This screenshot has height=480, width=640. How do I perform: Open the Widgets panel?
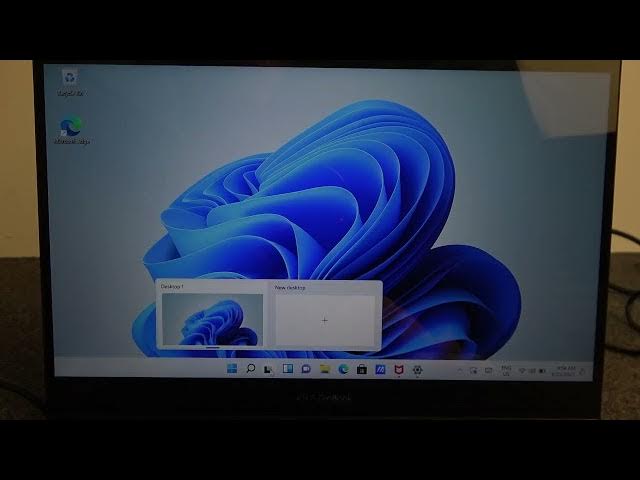click(288, 369)
